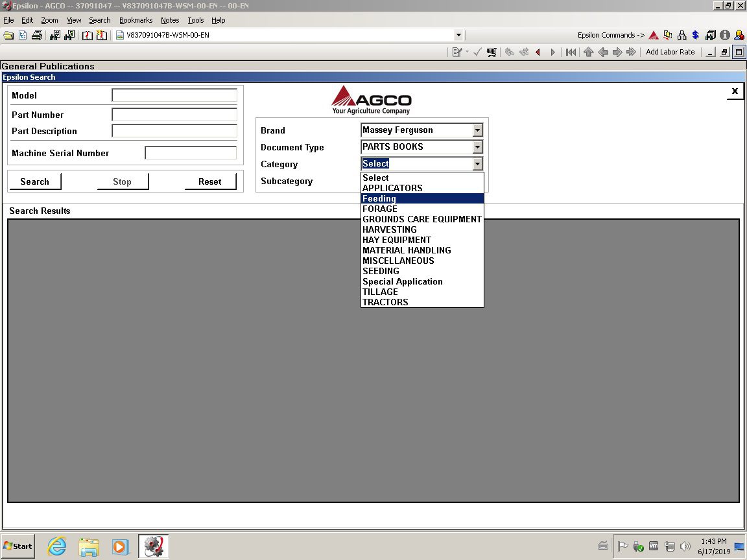Open binoculars search with hash symbol icon

coord(55,35)
